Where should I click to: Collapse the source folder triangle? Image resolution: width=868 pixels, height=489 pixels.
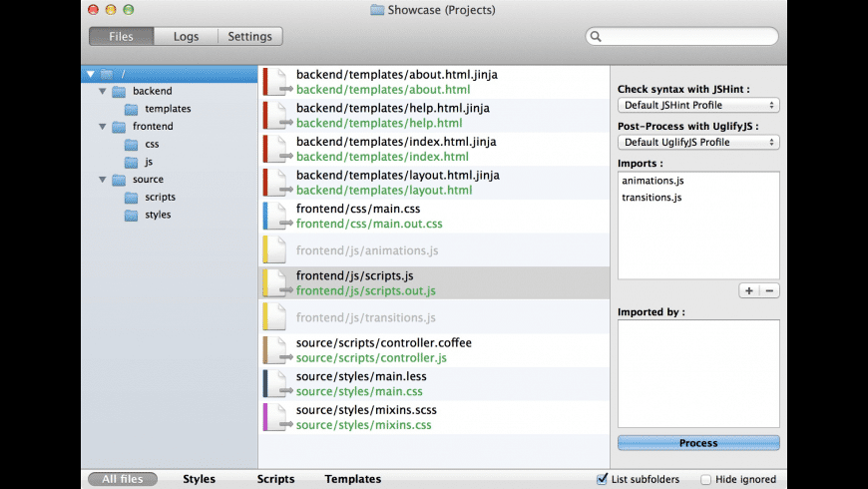(x=103, y=180)
